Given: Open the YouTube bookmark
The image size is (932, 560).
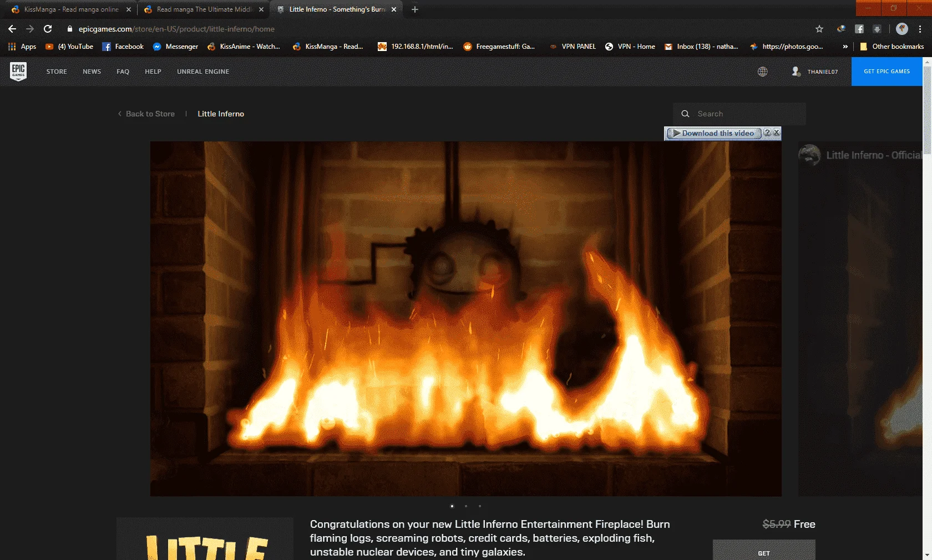Looking at the screenshot, I should coord(69,47).
